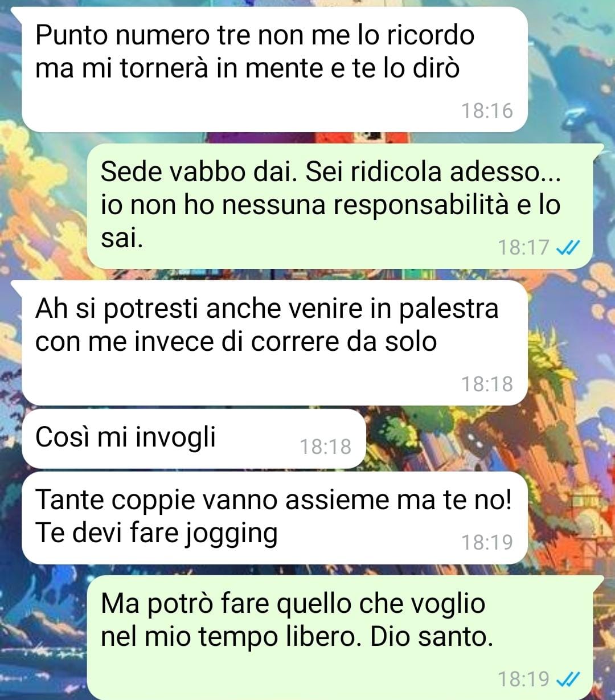Select the 'Così mi invogli' message bubble
Image resolution: width=615 pixels, height=700 pixels.
(x=194, y=439)
